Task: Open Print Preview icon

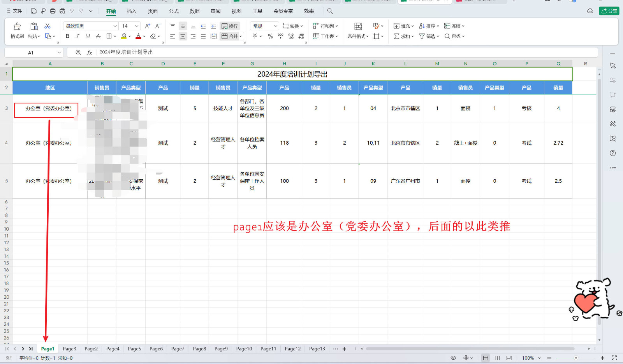Action: [62, 11]
